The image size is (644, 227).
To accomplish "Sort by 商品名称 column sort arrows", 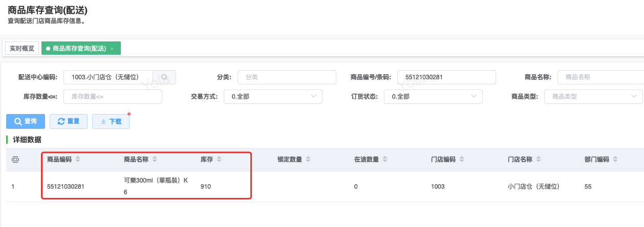I will click(155, 160).
